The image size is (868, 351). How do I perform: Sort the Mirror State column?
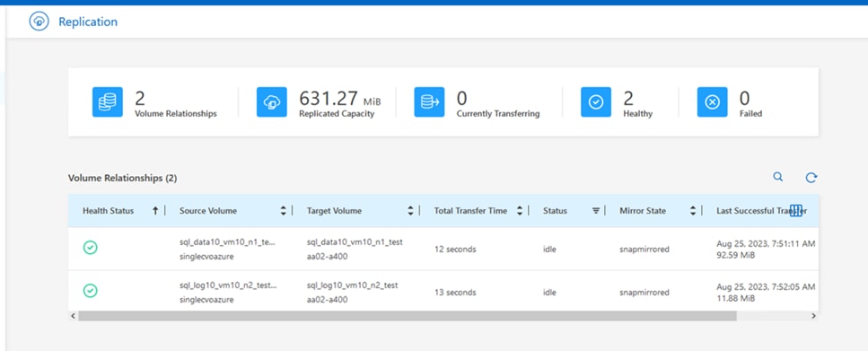pyautogui.click(x=693, y=210)
